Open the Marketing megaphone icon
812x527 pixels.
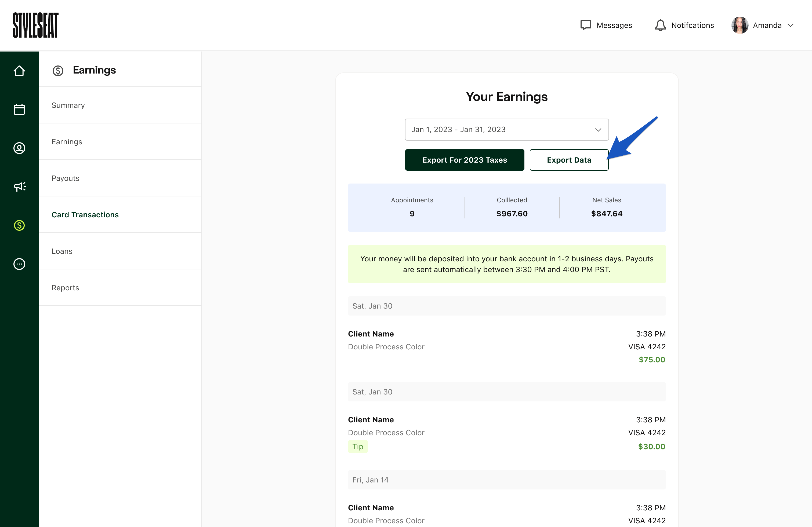(x=19, y=186)
